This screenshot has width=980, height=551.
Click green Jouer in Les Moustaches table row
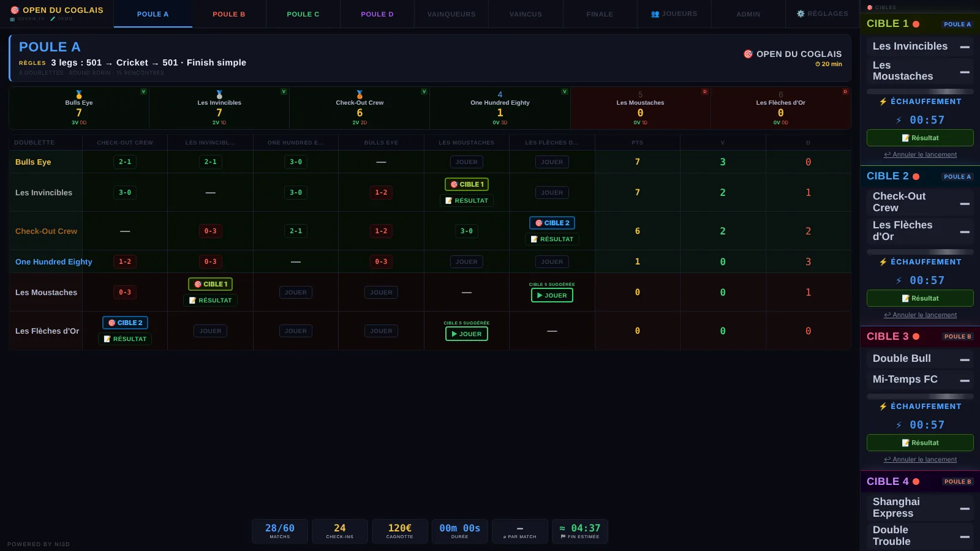[552, 295]
